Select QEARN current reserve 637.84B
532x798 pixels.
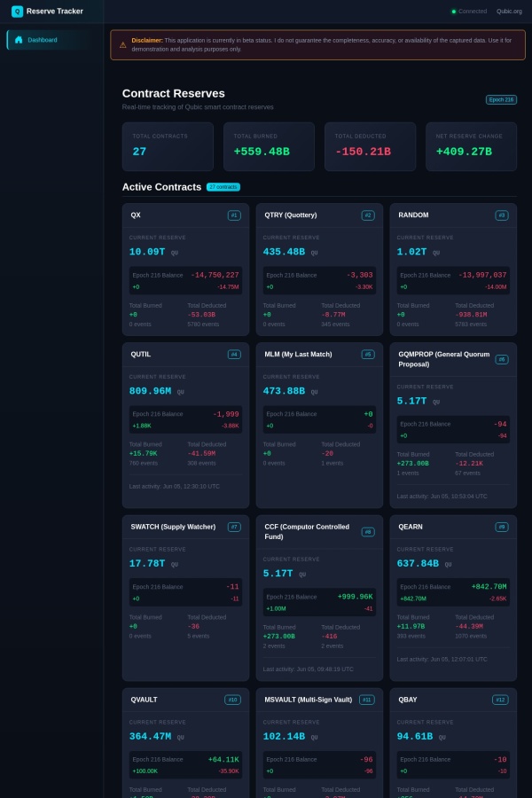(418, 564)
